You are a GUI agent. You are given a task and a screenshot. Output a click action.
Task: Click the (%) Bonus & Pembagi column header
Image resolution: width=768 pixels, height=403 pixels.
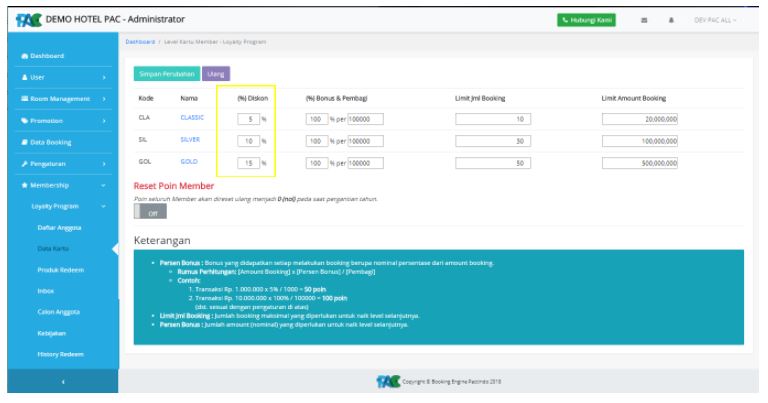click(336, 98)
